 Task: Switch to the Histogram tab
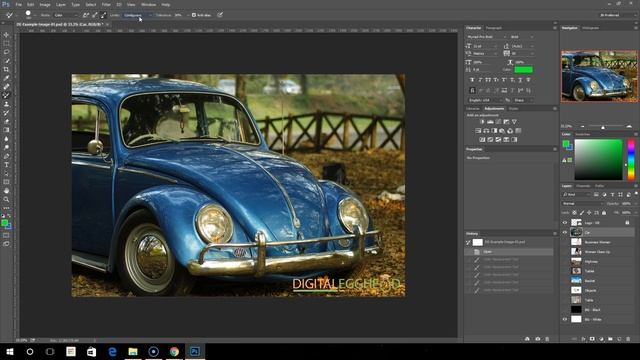tap(591, 28)
